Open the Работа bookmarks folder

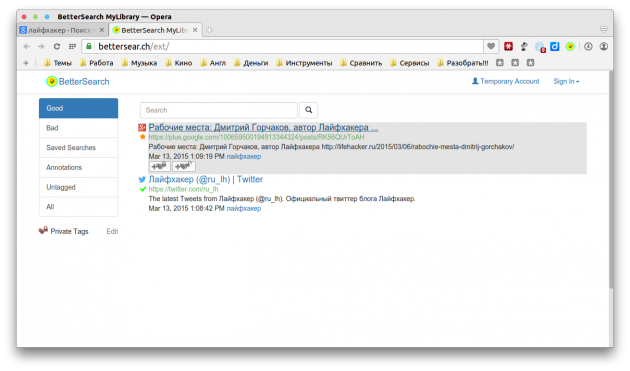click(x=96, y=63)
